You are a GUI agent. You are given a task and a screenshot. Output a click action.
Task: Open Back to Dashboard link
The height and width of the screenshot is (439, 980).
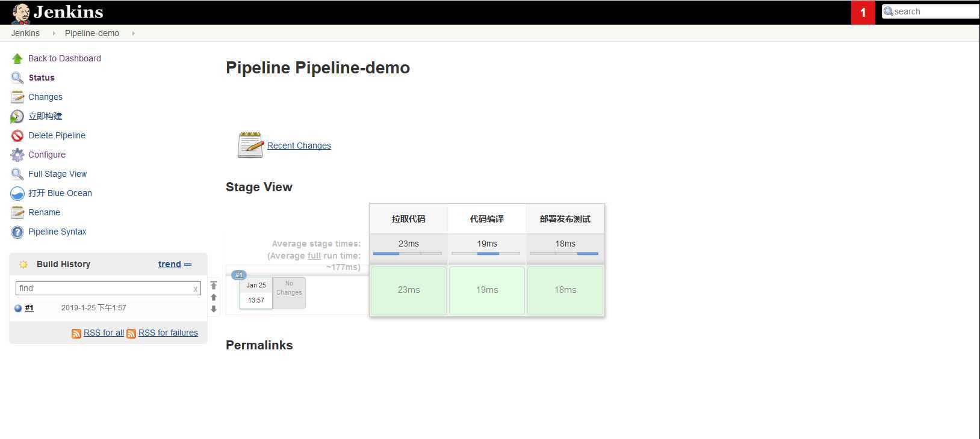click(64, 58)
